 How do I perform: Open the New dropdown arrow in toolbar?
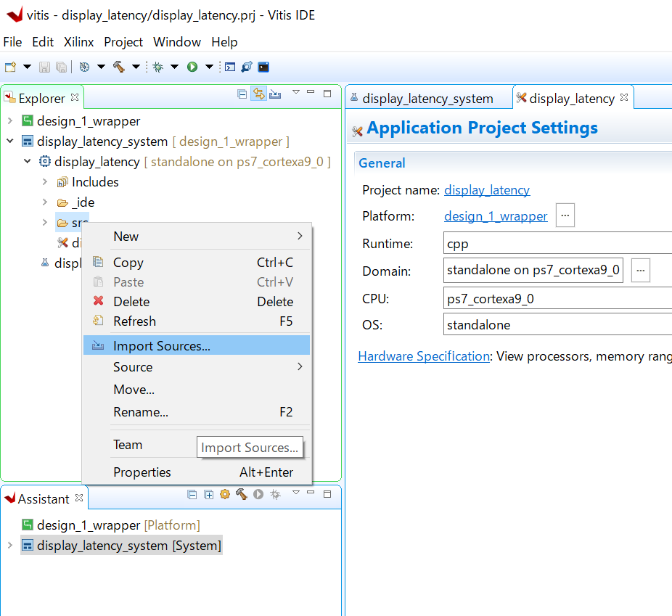click(x=27, y=67)
